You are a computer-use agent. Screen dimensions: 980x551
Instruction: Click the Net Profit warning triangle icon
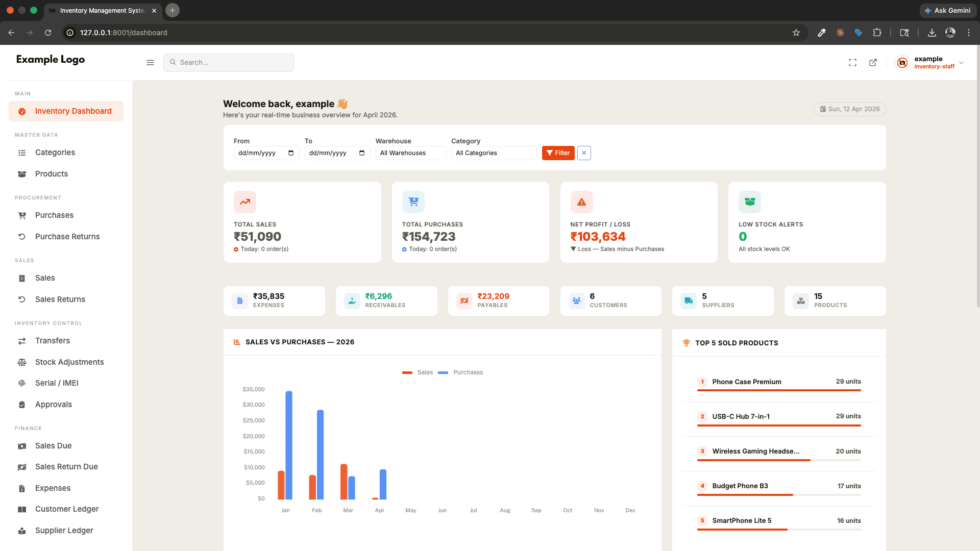click(x=581, y=202)
